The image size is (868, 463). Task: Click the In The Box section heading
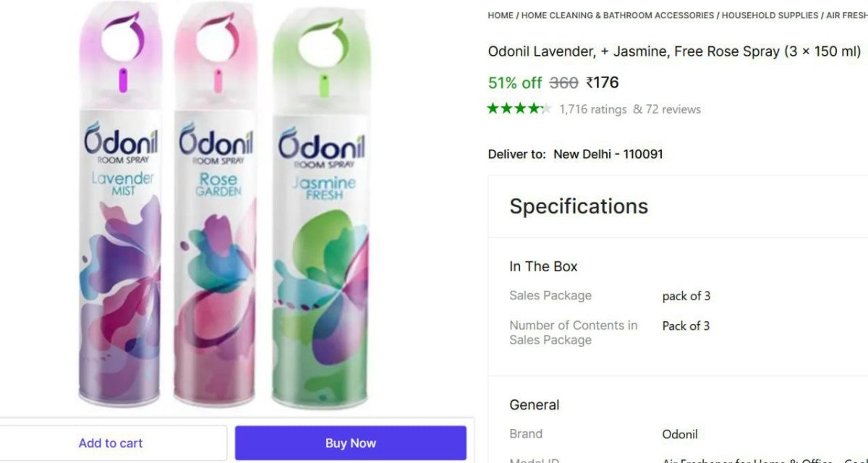[543, 266]
